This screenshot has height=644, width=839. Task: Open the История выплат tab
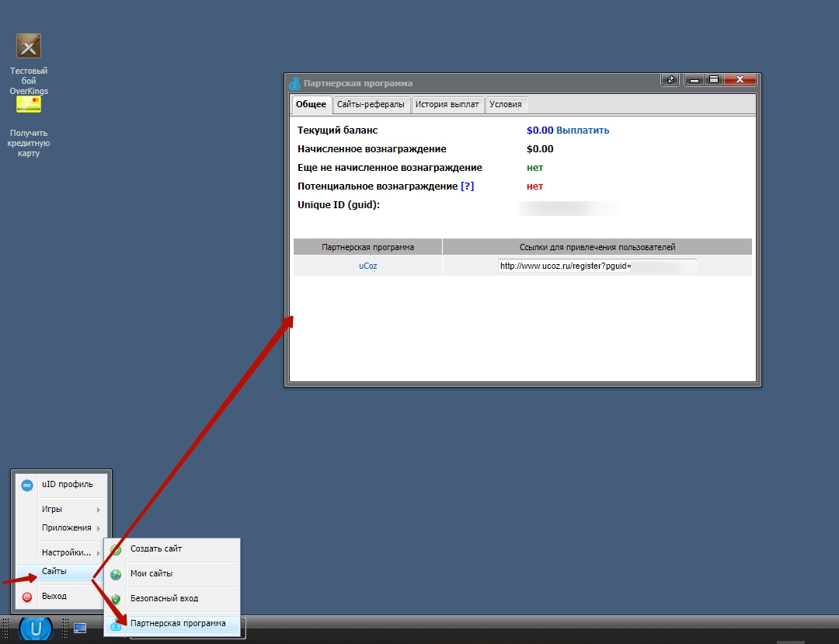pos(447,105)
